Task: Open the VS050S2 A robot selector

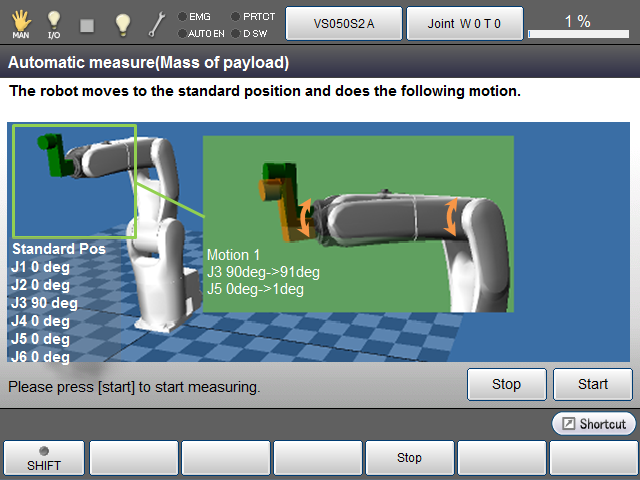Action: (x=344, y=22)
